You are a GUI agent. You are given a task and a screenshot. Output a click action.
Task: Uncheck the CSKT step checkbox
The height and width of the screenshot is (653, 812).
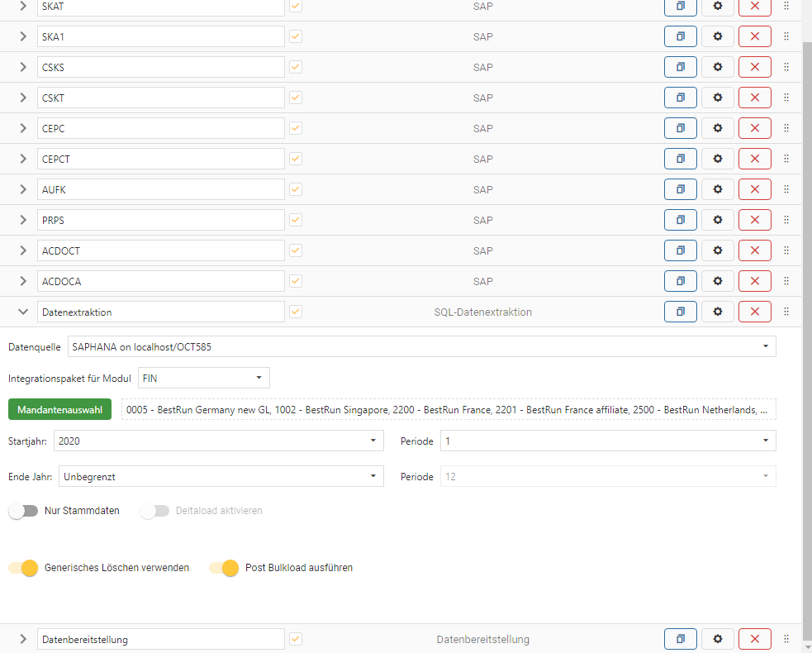click(x=296, y=98)
